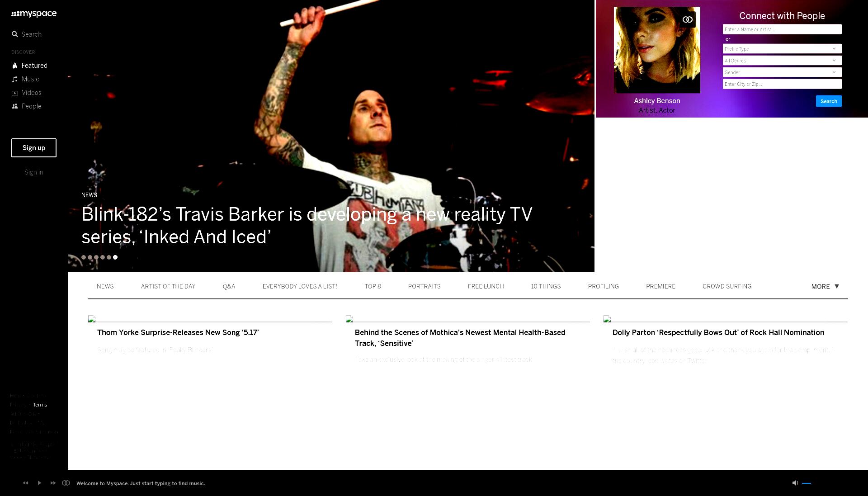Expand the MORE categories menu

[825, 287]
